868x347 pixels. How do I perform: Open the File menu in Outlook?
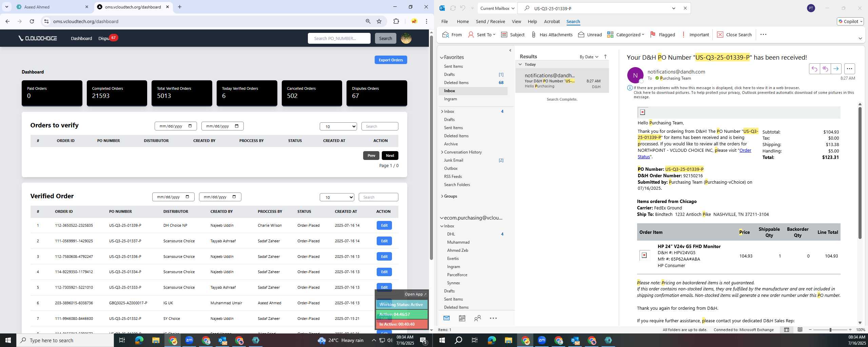(x=444, y=21)
